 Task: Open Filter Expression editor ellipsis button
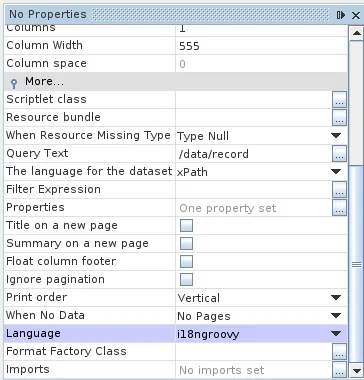[339, 190]
